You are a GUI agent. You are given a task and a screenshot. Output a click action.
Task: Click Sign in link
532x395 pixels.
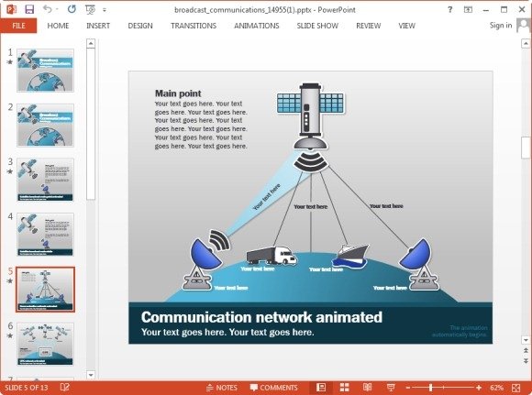(x=501, y=25)
